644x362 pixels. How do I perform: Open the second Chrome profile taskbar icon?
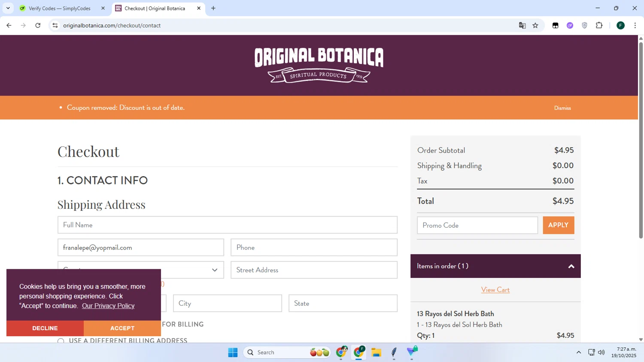coord(359,353)
